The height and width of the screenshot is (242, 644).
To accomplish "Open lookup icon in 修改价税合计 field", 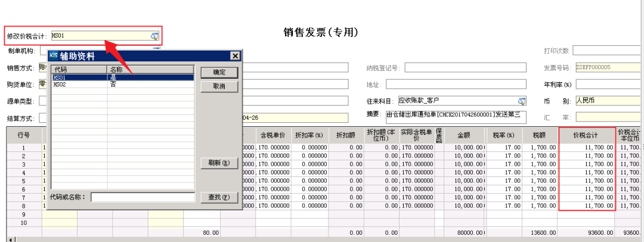I will pos(154,36).
